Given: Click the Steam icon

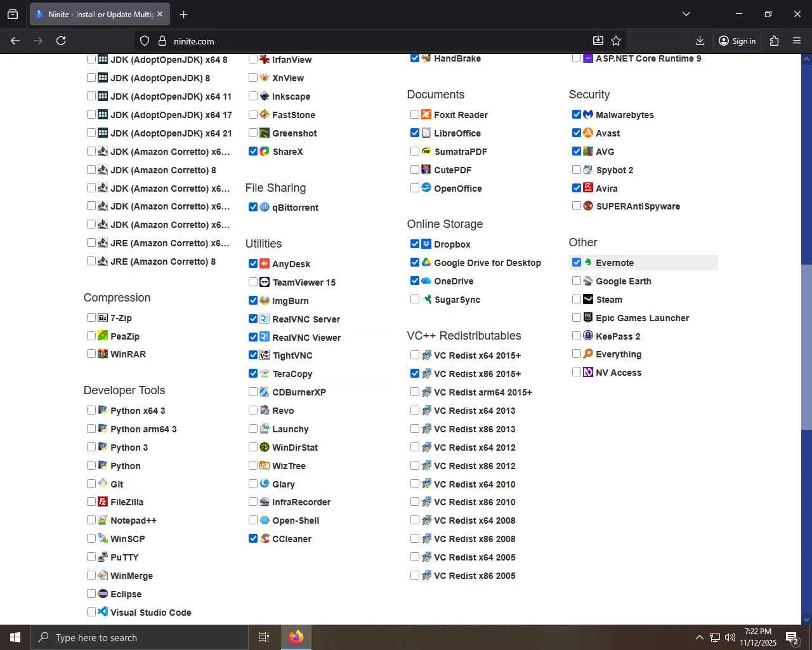Looking at the screenshot, I should [588, 299].
